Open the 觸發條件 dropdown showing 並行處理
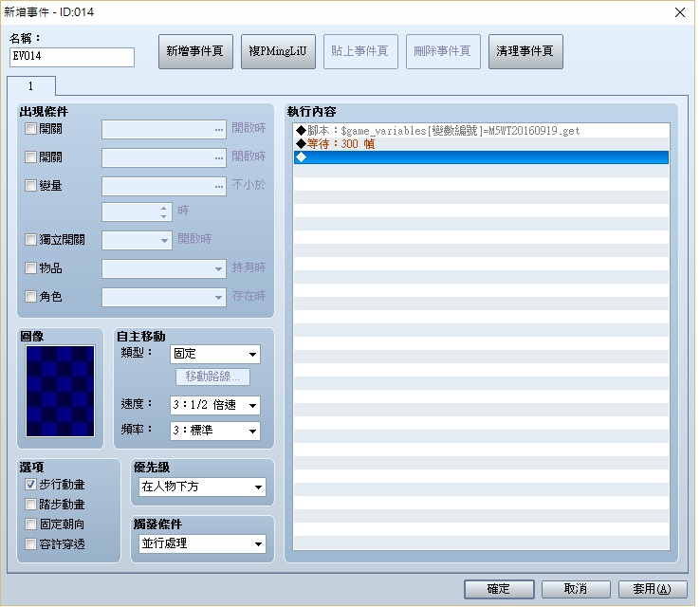This screenshot has height=607, width=700. click(x=202, y=543)
